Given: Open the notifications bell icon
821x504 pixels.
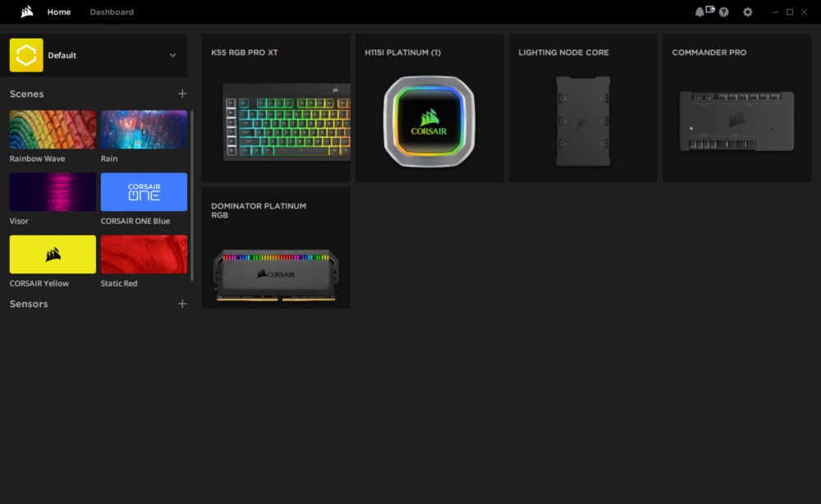Looking at the screenshot, I should (699, 12).
